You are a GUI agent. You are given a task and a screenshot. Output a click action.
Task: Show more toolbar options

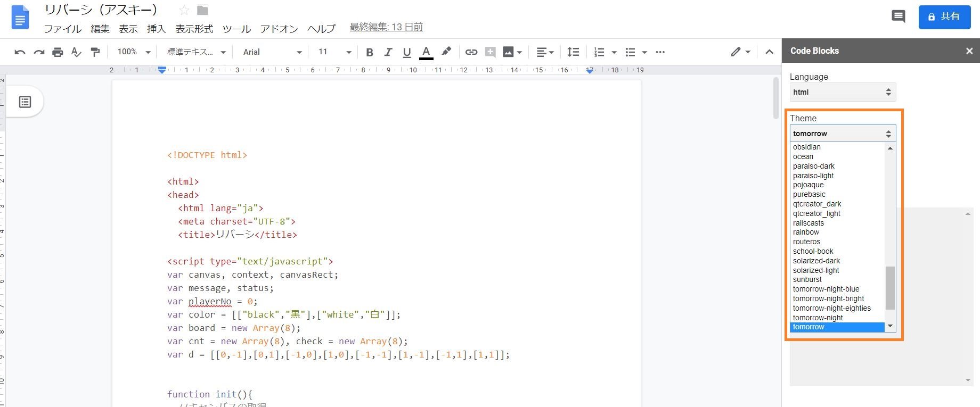point(660,52)
